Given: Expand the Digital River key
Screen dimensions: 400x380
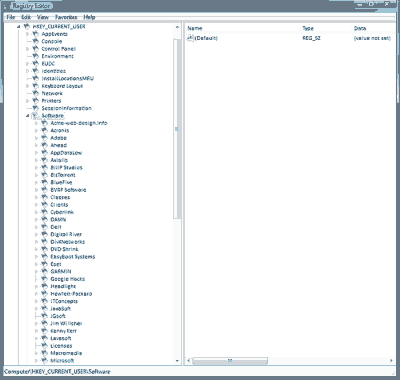Looking at the screenshot, I should pos(36,234).
